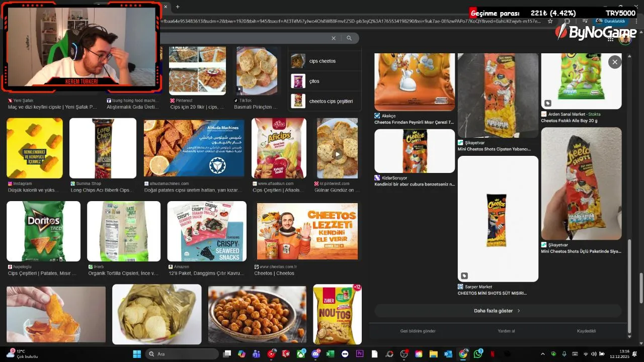The image size is (644, 362).
Task: Open File Explorer from the taskbar
Action: [x=433, y=354]
